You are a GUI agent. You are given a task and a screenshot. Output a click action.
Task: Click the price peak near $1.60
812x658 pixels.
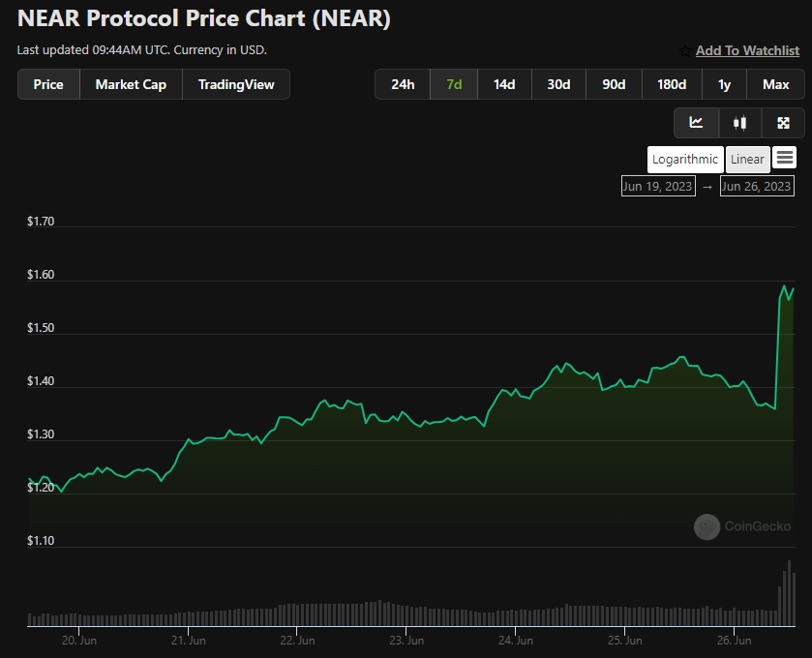tap(784, 286)
